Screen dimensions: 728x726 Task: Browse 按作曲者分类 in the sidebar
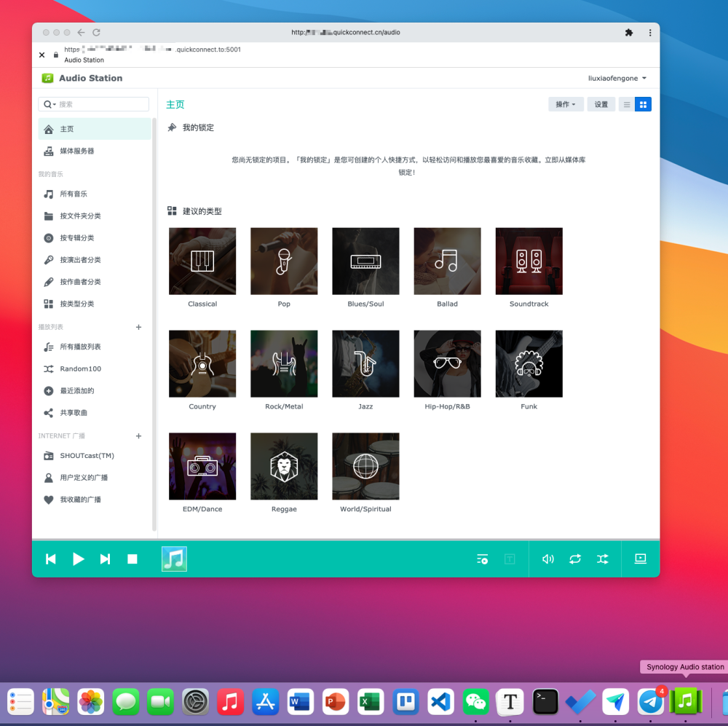click(94, 282)
